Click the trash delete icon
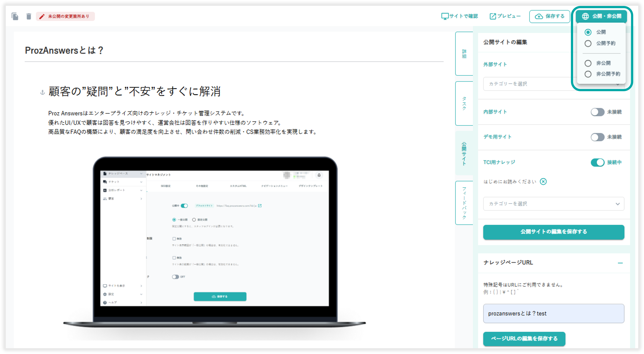The width and height of the screenshot is (644, 354). pyautogui.click(x=29, y=16)
